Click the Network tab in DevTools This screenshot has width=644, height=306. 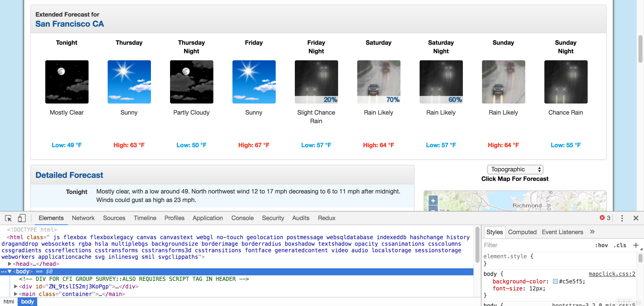tap(83, 218)
